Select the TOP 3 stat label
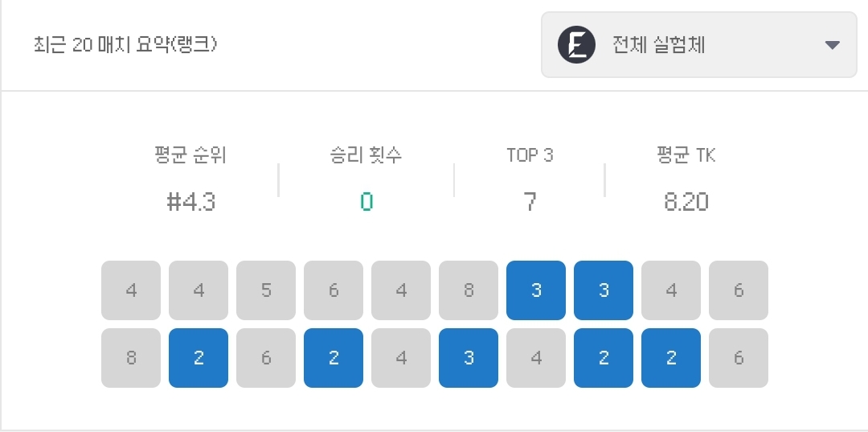The width and height of the screenshot is (868, 432). click(x=530, y=155)
